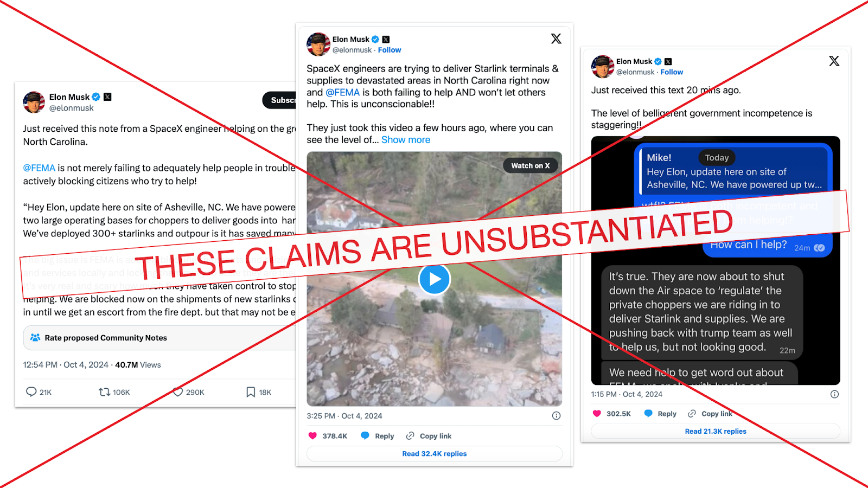Click the X logo in the middle tweet
The width and height of the screenshot is (868, 488).
tap(556, 38)
